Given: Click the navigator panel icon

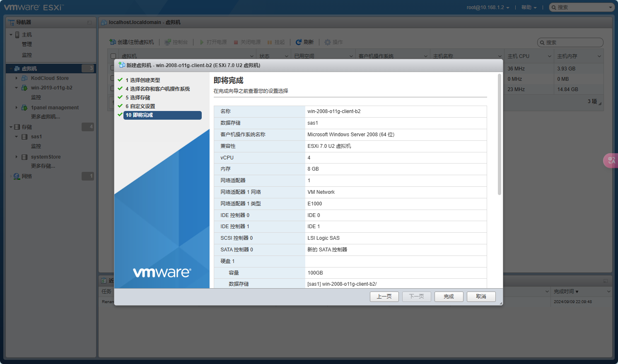Looking at the screenshot, I should (11, 22).
